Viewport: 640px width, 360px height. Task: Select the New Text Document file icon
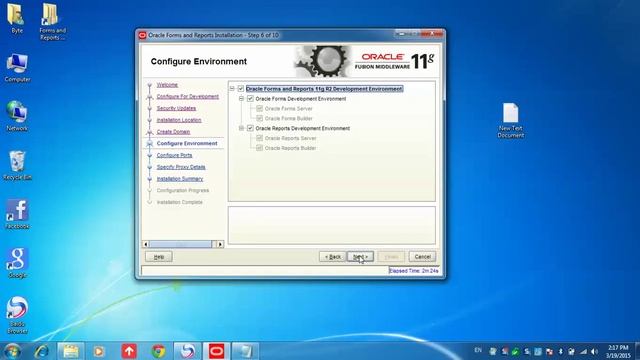[511, 120]
